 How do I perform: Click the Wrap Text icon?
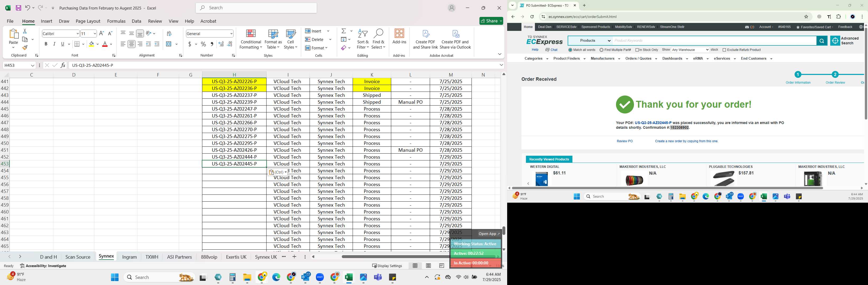pyautogui.click(x=169, y=33)
